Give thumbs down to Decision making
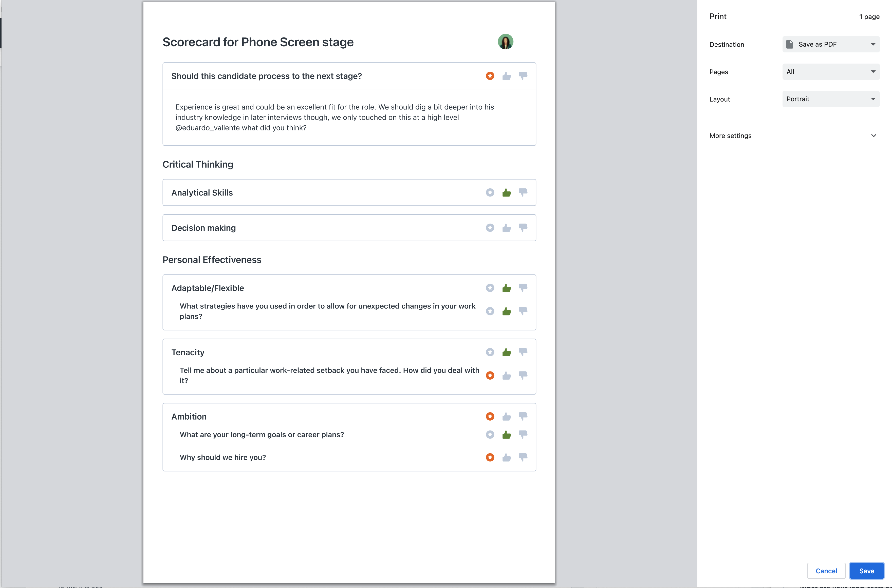 coord(523,228)
